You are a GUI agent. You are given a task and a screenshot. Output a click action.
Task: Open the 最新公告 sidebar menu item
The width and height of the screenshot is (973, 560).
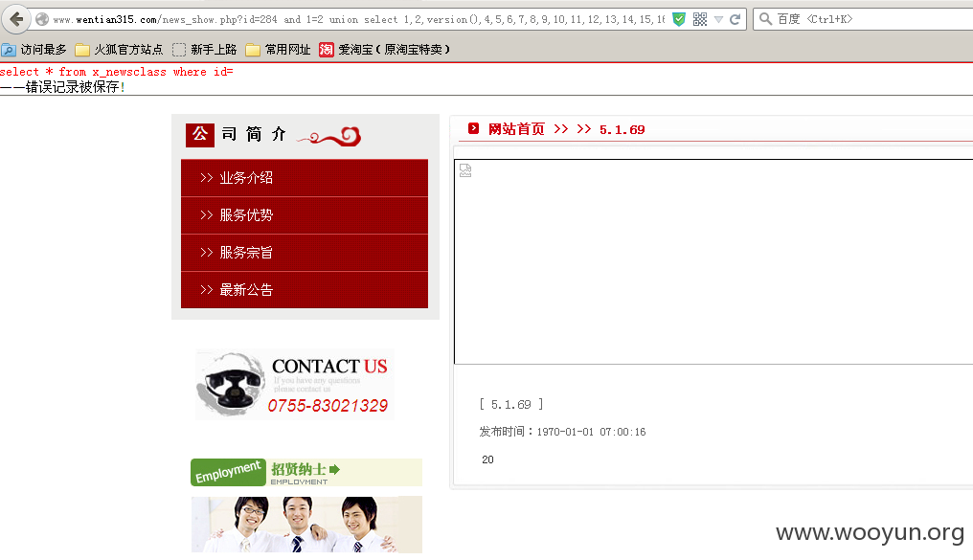click(x=305, y=290)
